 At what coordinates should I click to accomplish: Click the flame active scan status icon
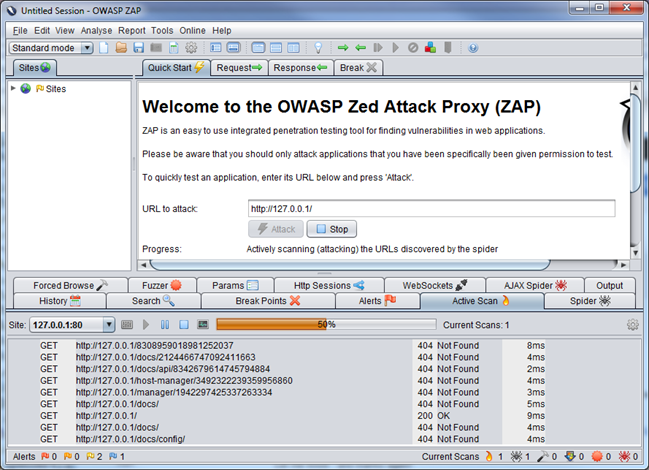click(x=489, y=457)
